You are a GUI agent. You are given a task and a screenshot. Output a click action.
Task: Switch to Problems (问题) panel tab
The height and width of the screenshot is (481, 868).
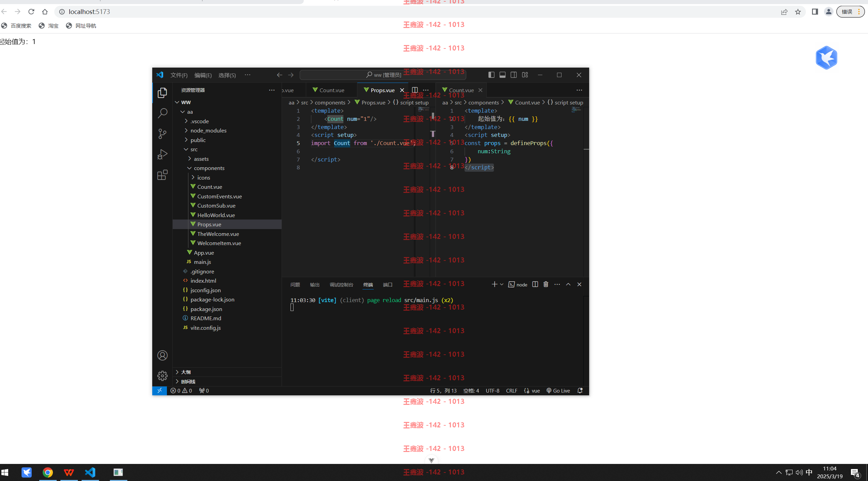point(295,285)
